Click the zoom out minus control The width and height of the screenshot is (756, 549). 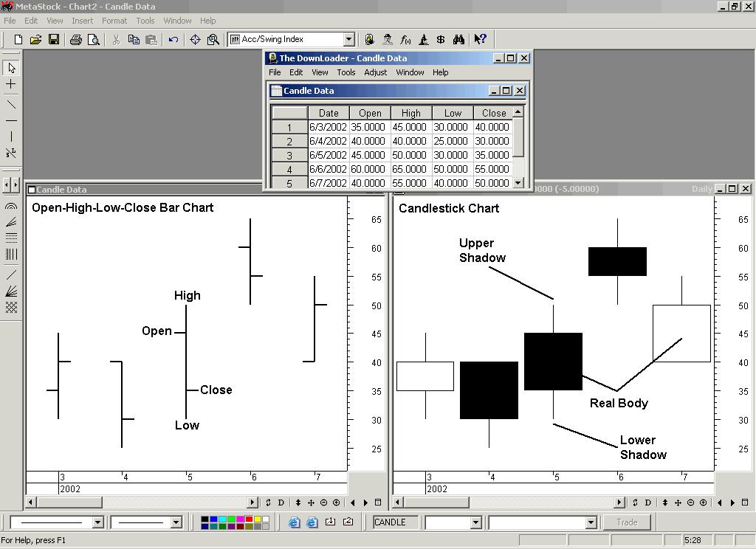[323, 502]
